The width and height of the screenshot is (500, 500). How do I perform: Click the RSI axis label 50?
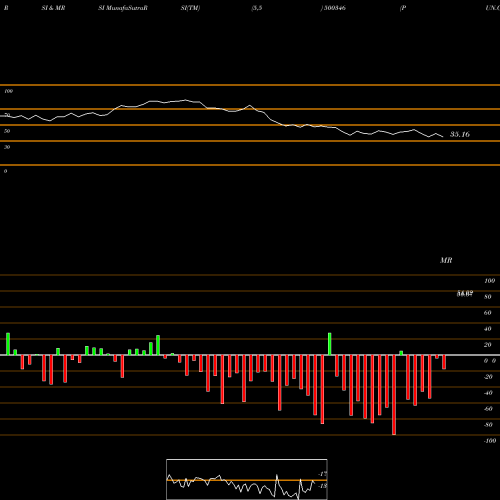click(x=7, y=131)
